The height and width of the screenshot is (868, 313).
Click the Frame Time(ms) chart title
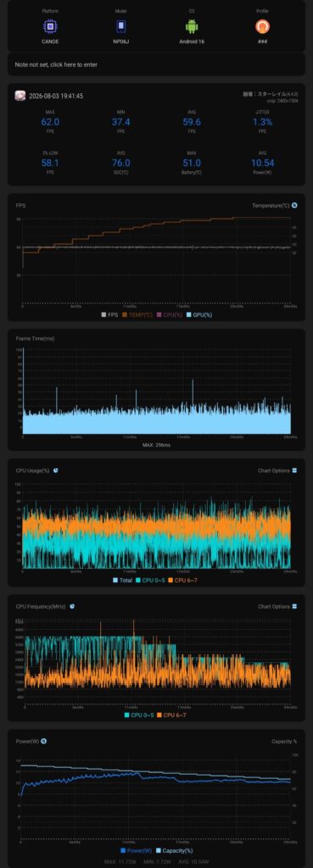click(x=35, y=338)
